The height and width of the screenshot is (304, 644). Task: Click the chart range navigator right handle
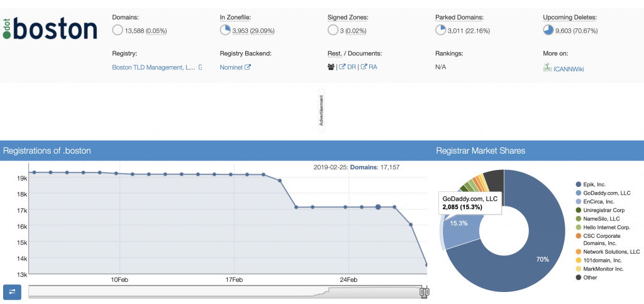427,291
